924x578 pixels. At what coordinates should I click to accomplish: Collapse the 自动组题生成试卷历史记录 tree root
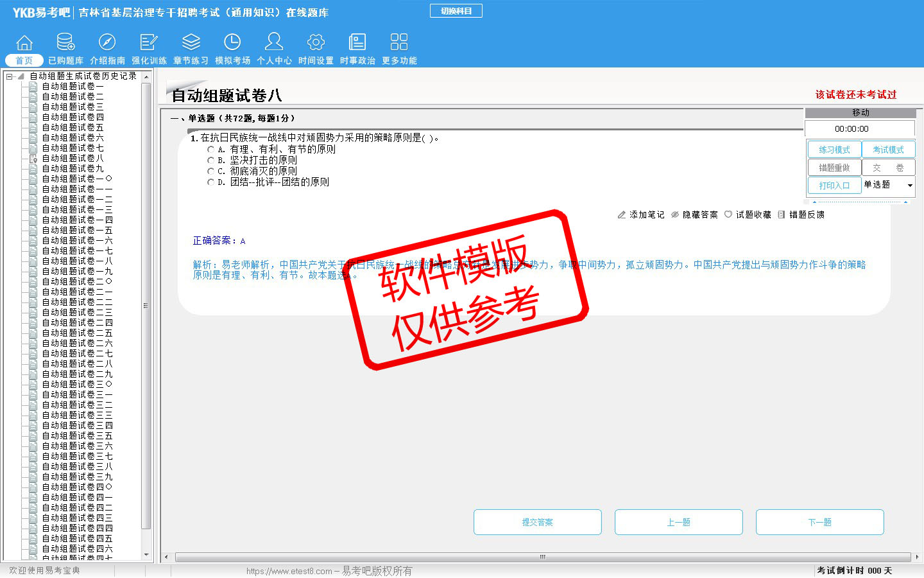[x=10, y=76]
